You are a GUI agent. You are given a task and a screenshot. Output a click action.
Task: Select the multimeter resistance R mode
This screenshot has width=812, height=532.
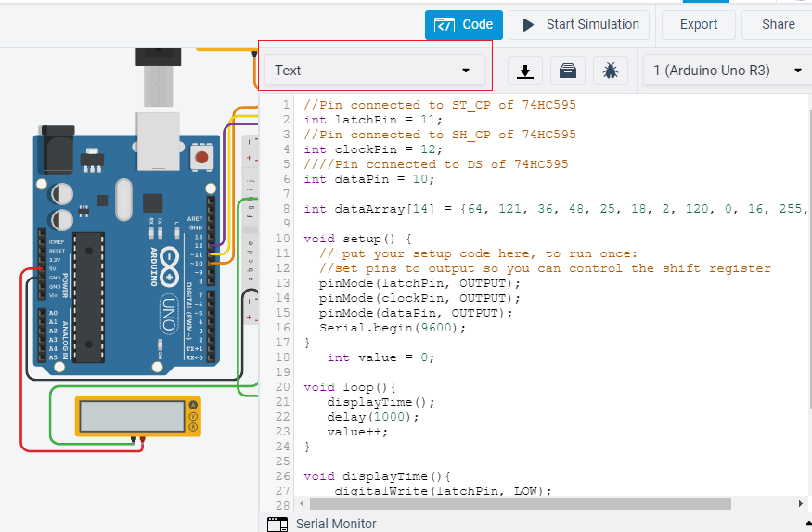pyautogui.click(x=193, y=427)
